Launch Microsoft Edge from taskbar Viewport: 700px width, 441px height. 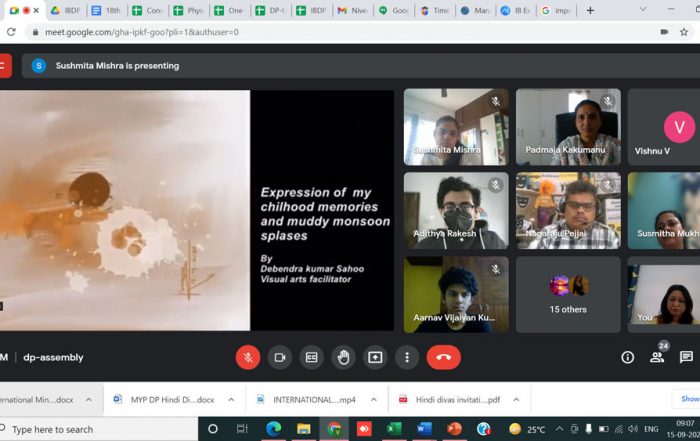point(273,429)
